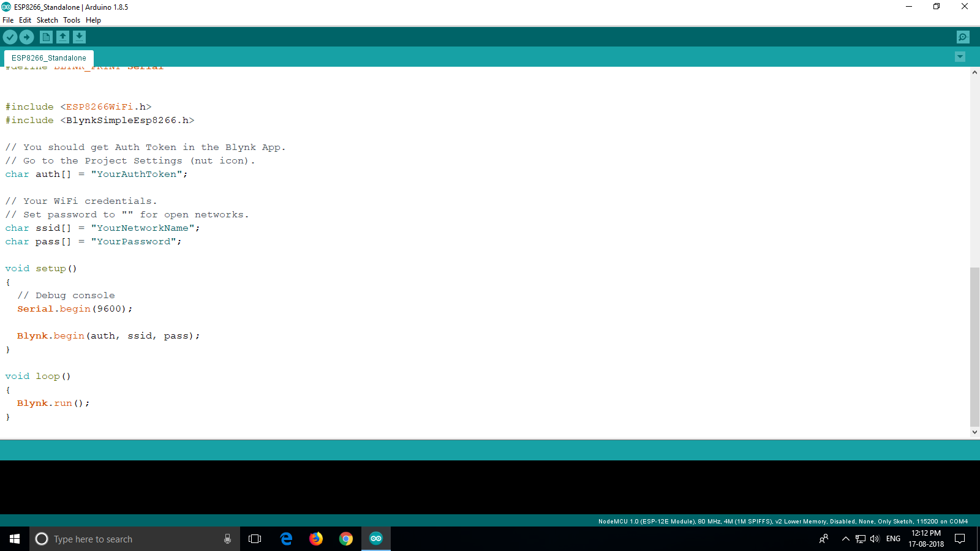Click the "Your WiFi credentials" comment
Viewport: 980px width, 551px height.
[x=81, y=201]
